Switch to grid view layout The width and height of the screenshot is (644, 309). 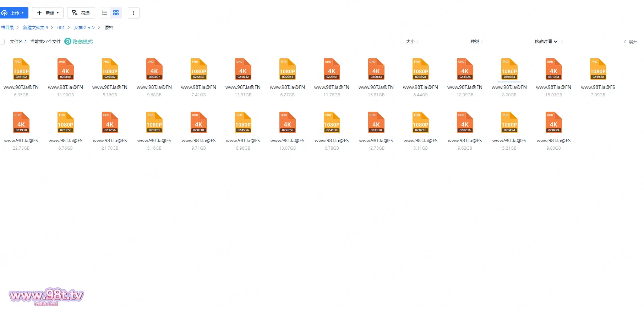coord(116,13)
